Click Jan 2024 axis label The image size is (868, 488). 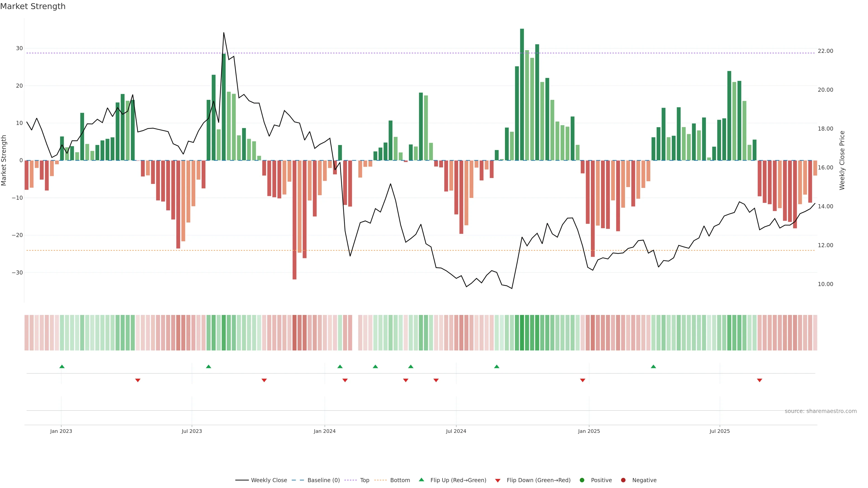coord(325,431)
